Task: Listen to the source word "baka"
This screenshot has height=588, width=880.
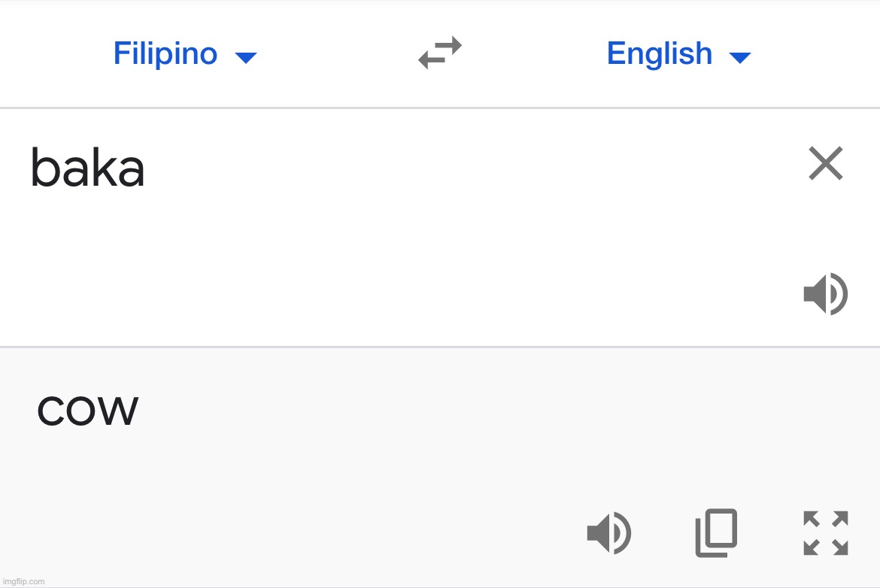Action: (x=826, y=294)
